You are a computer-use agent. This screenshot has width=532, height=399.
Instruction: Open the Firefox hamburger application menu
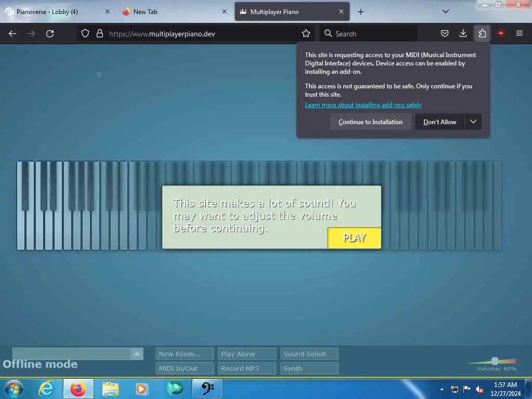coord(519,33)
